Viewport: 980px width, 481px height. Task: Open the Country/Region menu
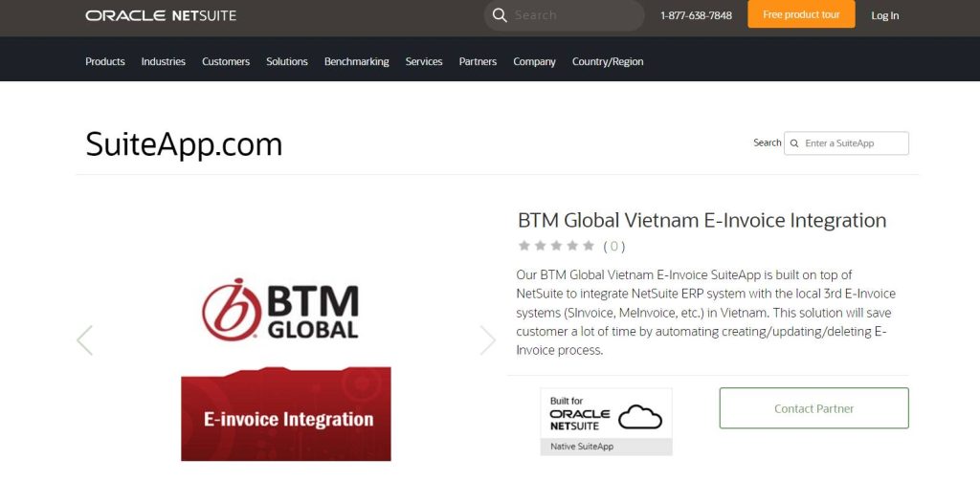[608, 61]
